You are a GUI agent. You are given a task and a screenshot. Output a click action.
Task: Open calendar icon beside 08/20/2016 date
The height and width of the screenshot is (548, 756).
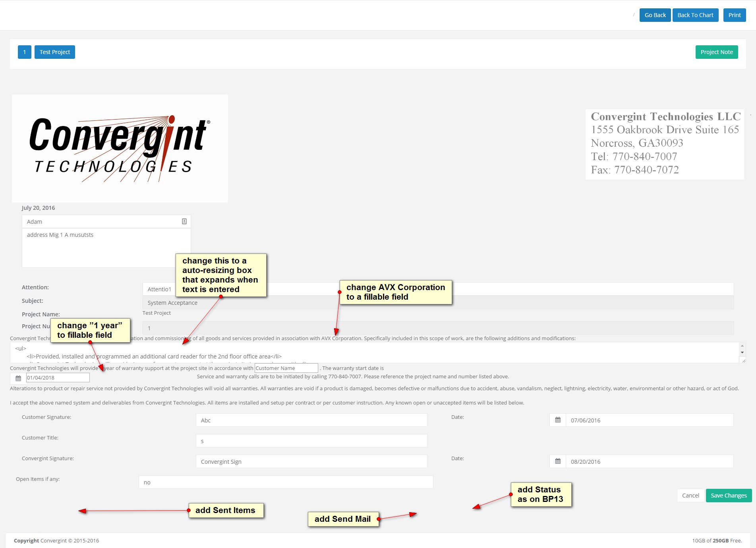pos(558,461)
